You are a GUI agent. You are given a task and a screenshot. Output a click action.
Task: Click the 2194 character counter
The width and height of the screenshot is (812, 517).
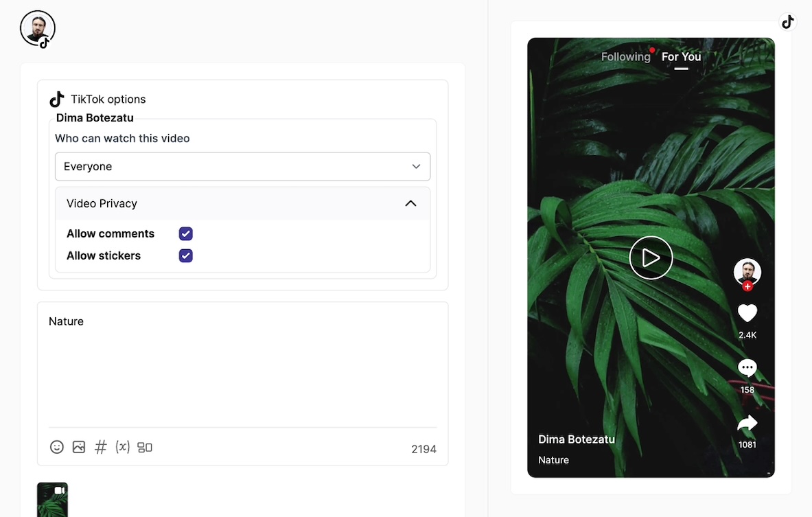(424, 449)
